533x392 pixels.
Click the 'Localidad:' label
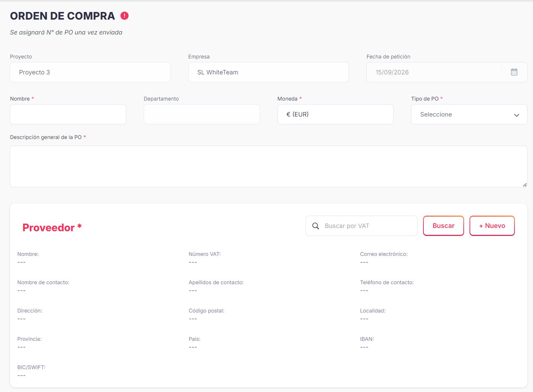(373, 311)
